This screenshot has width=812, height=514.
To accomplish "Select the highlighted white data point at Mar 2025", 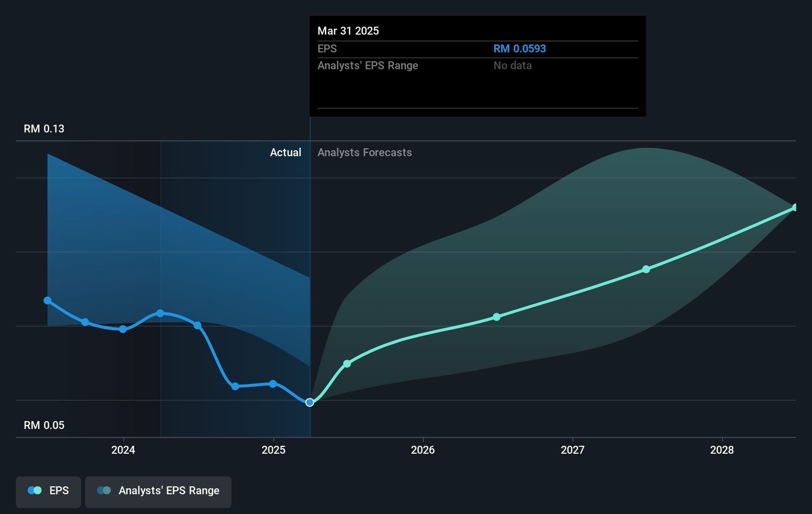I will [310, 402].
